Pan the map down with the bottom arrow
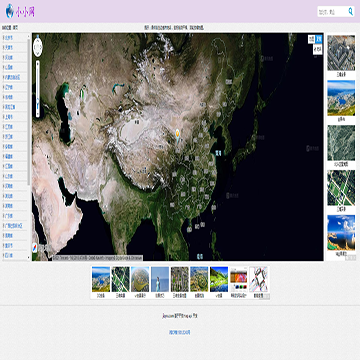360x360 pixels. click(x=38, y=54)
